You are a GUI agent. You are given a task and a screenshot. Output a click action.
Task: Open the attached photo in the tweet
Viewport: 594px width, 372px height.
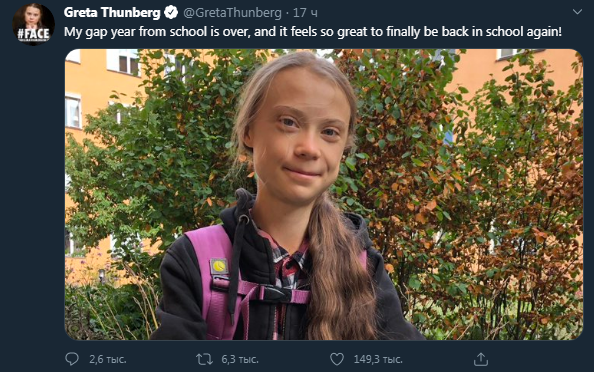pos(324,194)
